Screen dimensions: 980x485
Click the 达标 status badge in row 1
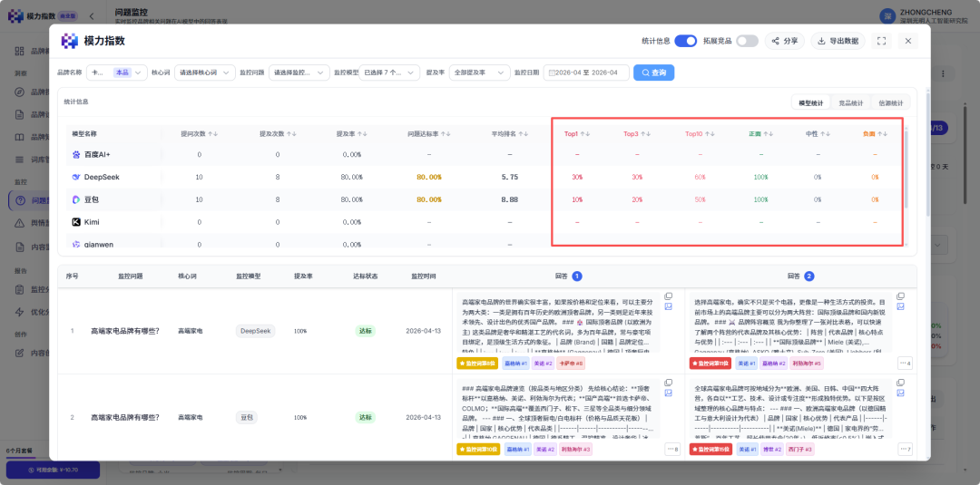pos(365,331)
